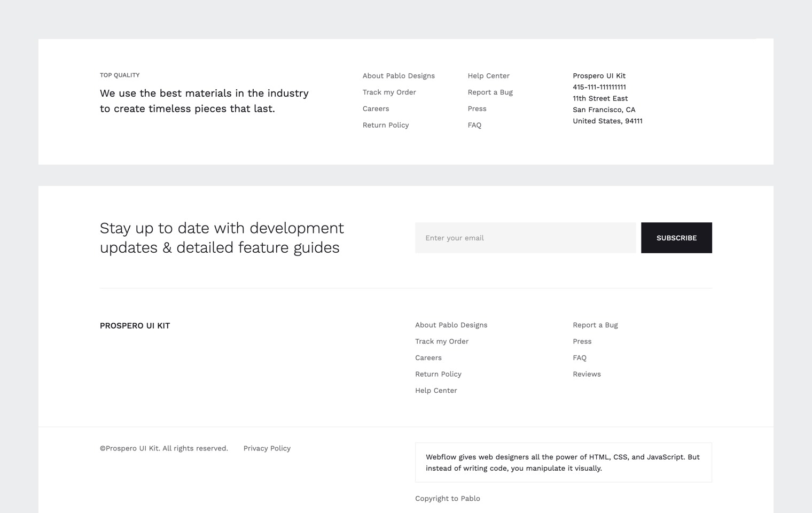Click Track my Order in lower footer

pyautogui.click(x=441, y=341)
